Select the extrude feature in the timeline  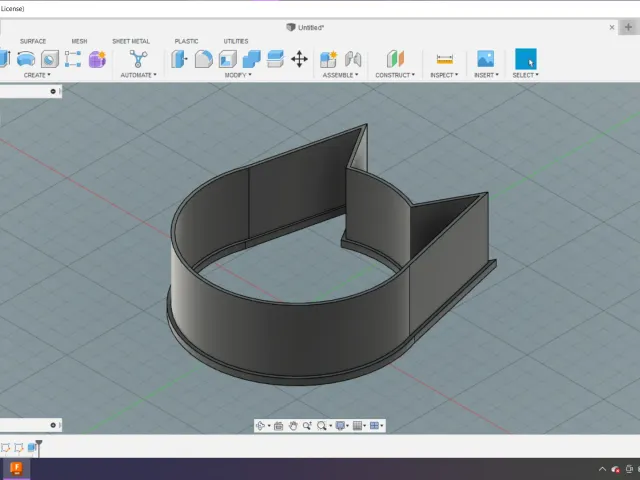(31, 448)
